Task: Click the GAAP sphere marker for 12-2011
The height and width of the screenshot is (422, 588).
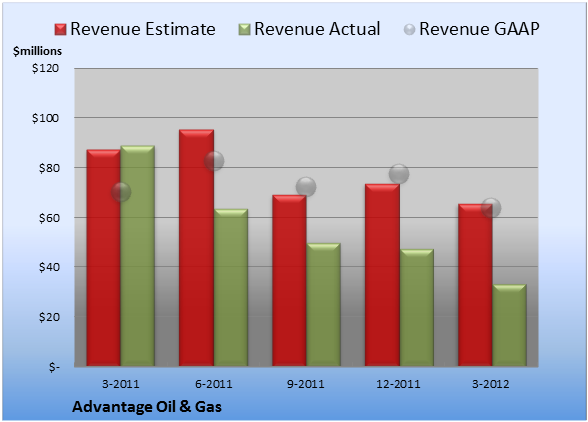Action: coord(399,174)
